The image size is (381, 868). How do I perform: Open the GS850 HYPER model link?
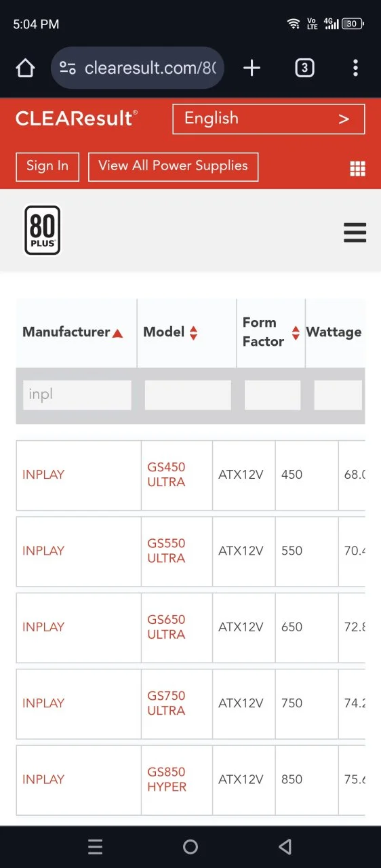[167, 779]
